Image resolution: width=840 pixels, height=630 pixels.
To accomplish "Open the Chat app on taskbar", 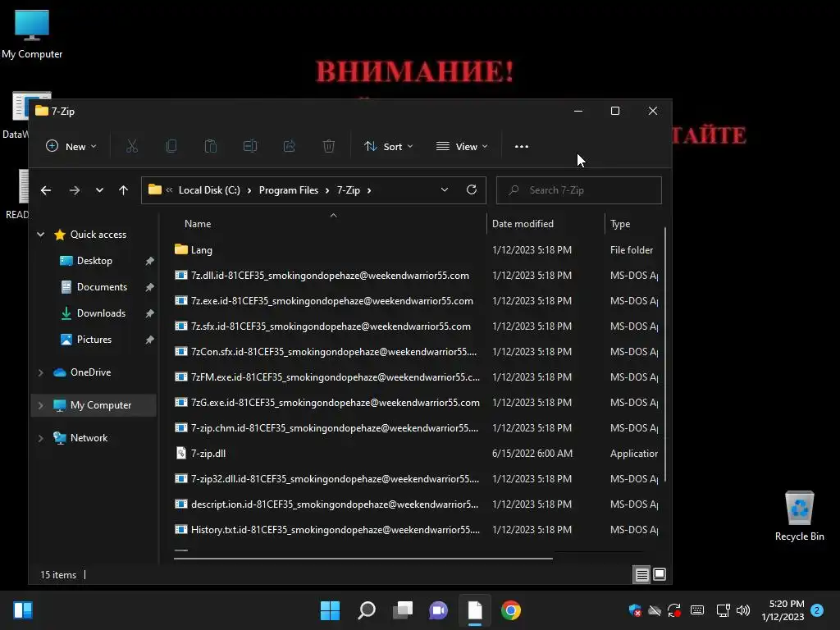I will tap(438, 610).
